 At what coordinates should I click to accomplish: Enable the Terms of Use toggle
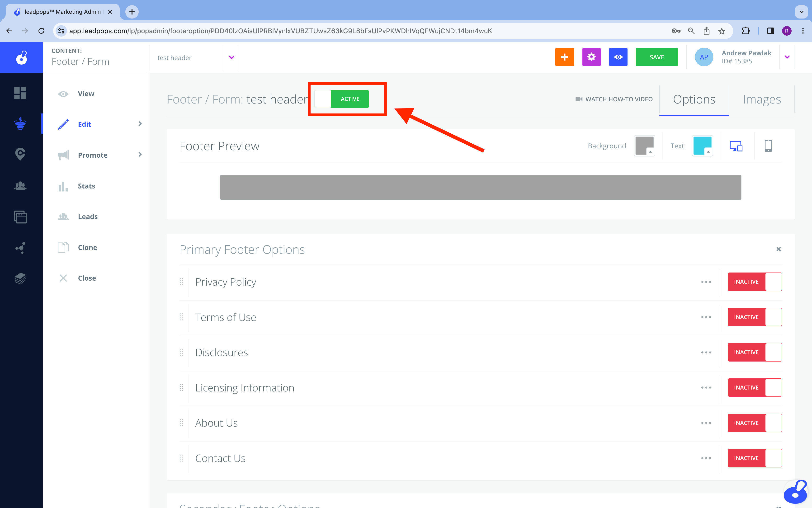coord(755,317)
